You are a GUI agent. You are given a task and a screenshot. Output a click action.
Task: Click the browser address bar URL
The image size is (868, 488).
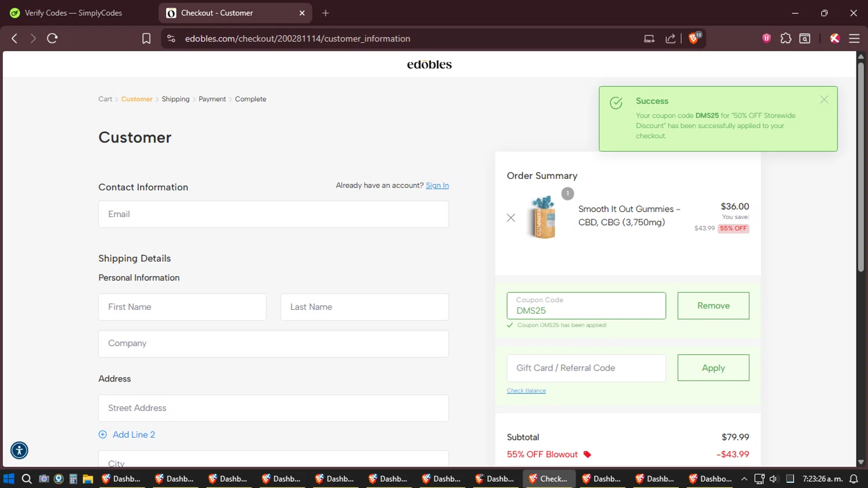pyautogui.click(x=297, y=38)
